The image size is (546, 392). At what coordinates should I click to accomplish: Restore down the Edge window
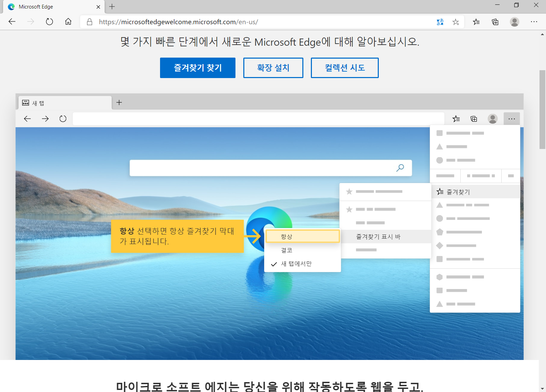(516, 5)
